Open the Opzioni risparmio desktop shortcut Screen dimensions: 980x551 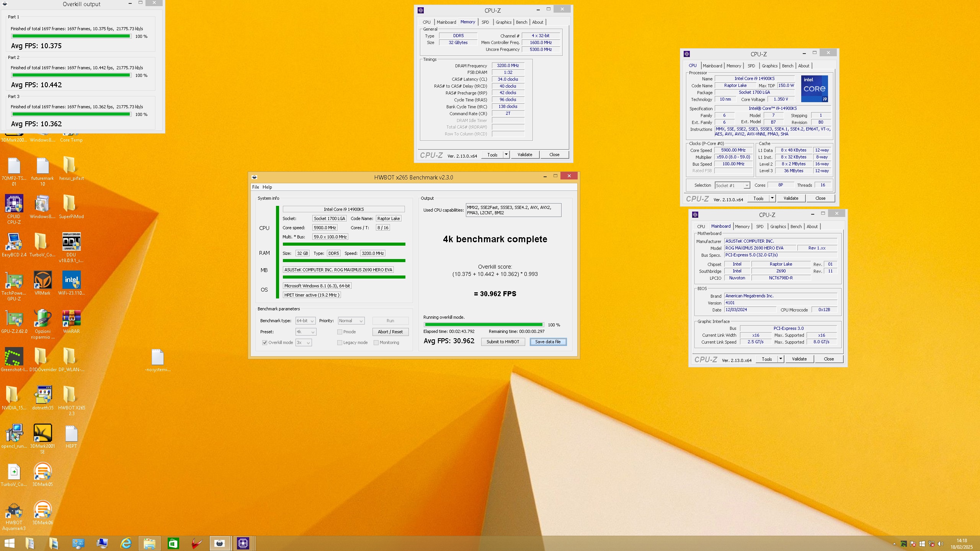coord(42,323)
